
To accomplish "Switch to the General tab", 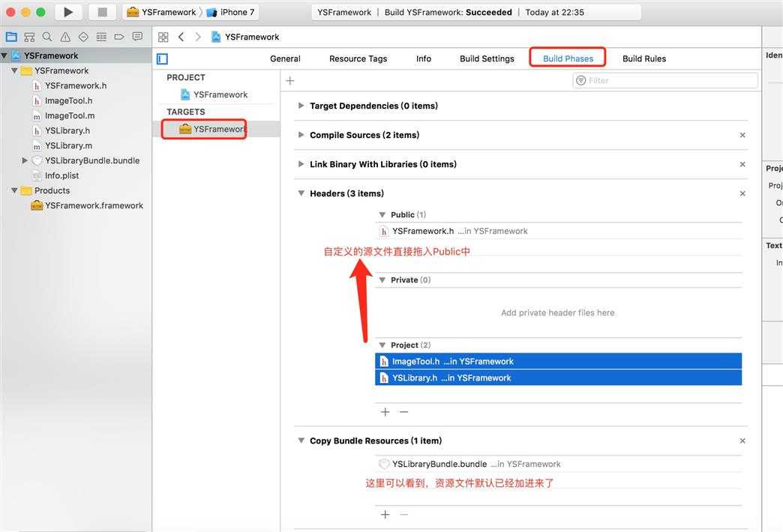I will [285, 59].
